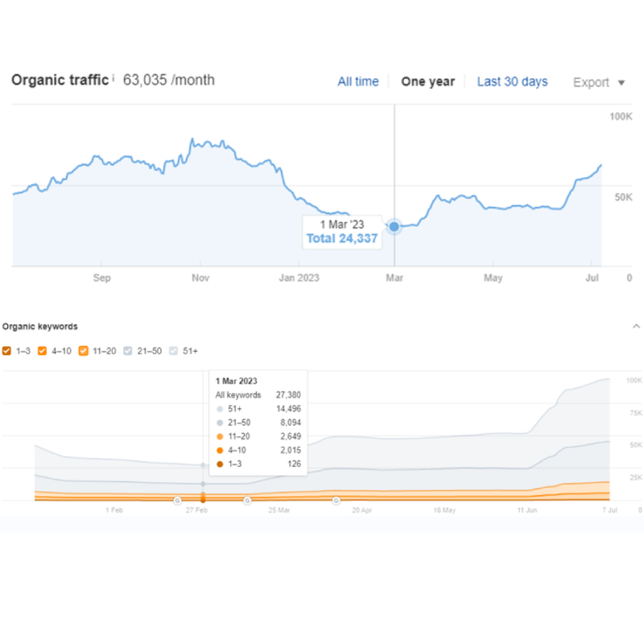Disable the 11–20 keyword position checkbox
644x644 pixels.
84,351
